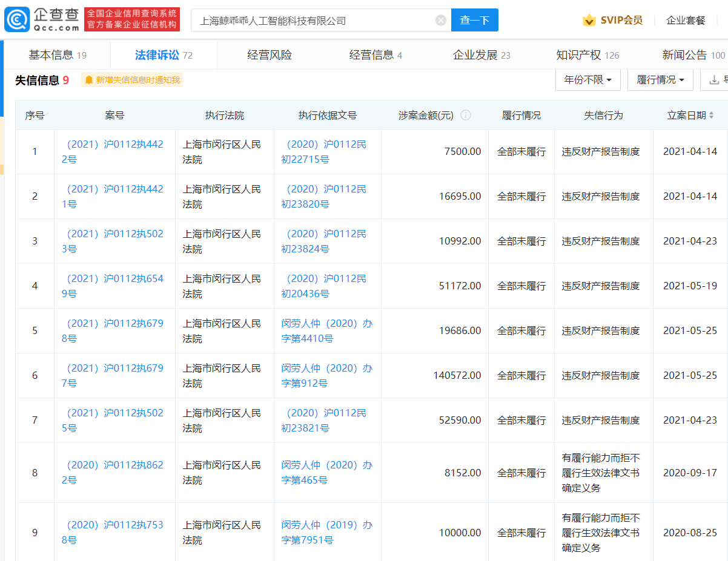
Task: Open the 履行情况 filter dropdown
Action: pos(660,80)
